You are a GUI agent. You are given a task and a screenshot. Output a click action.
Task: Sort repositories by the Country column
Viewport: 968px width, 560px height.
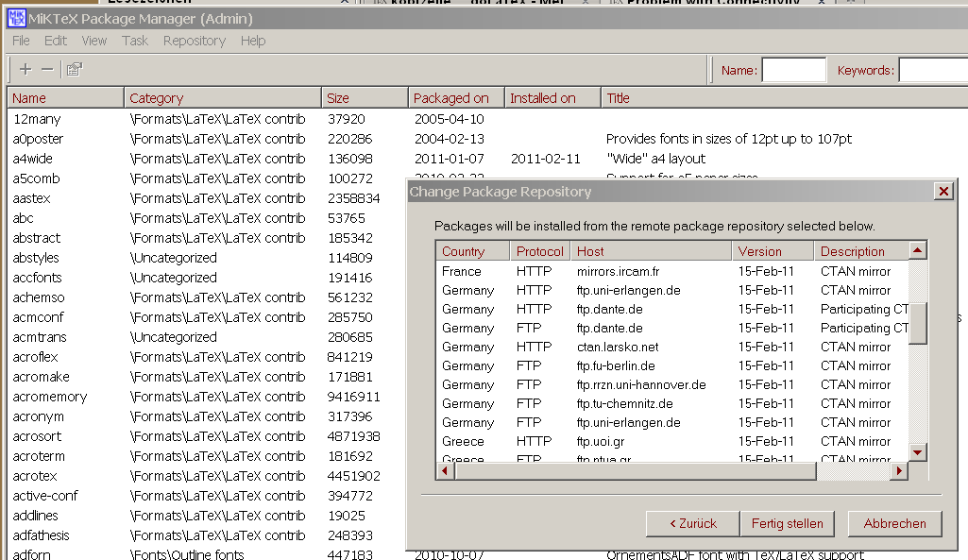[x=473, y=251]
